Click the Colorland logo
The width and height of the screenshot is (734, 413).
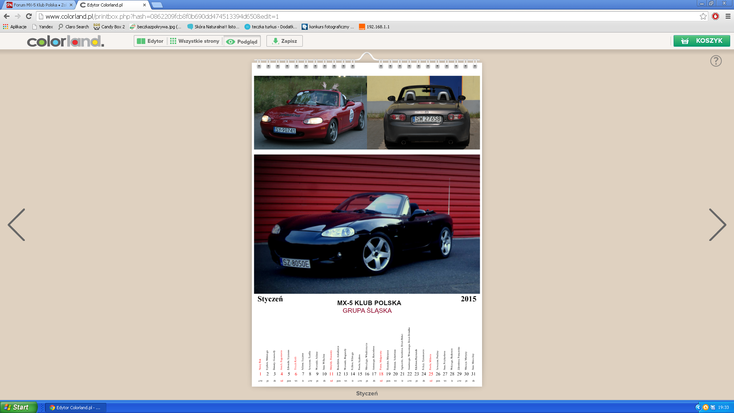click(66, 42)
